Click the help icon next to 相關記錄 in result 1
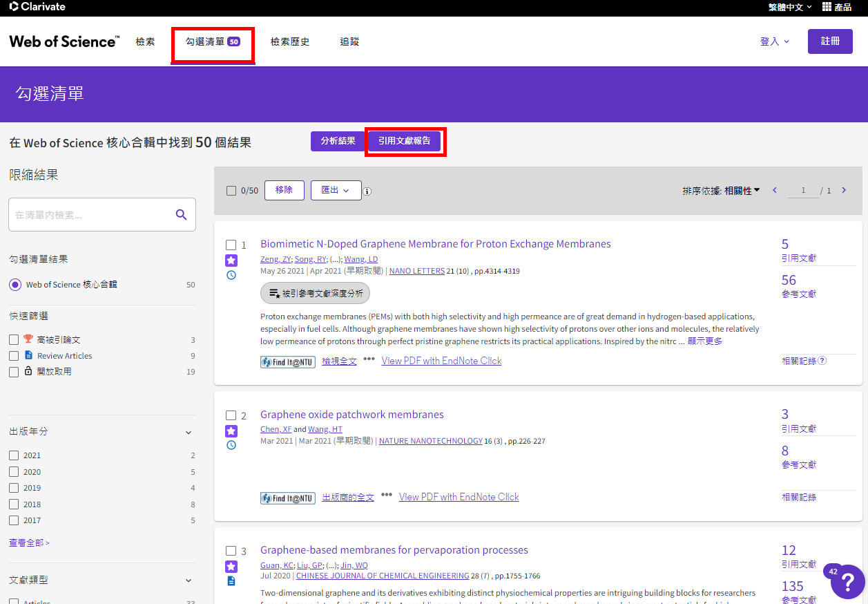This screenshot has width=868, height=604. click(822, 361)
